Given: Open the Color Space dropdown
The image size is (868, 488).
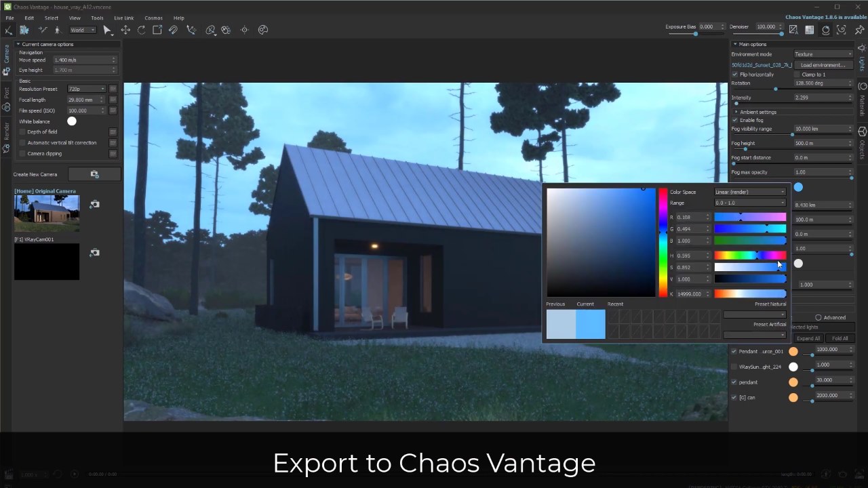Looking at the screenshot, I should click(x=750, y=192).
